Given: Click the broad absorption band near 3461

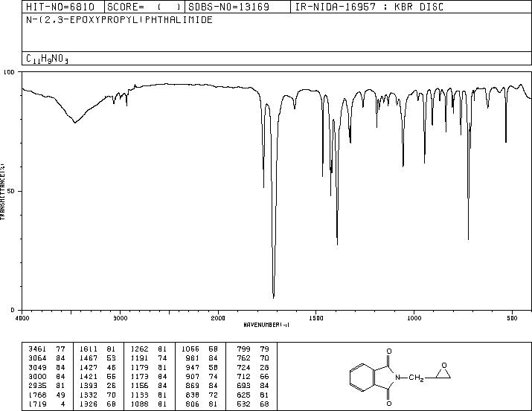Looking at the screenshot, I should (x=74, y=121).
